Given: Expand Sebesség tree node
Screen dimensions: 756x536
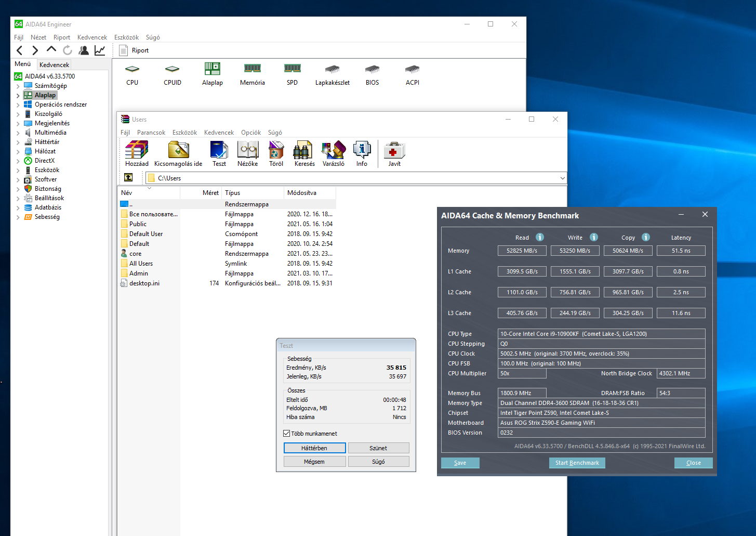Looking at the screenshot, I should coord(18,217).
